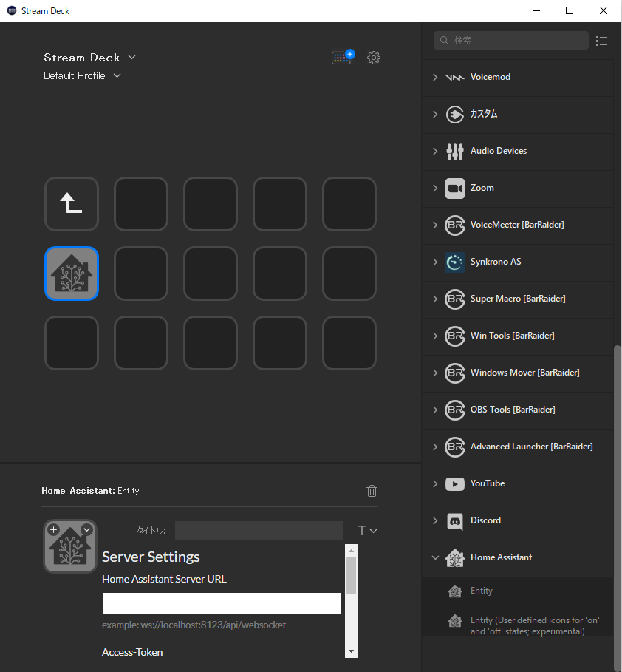This screenshot has height=672, width=622.
Task: Click the settings panel scroll down arrow
Action: pos(352,652)
